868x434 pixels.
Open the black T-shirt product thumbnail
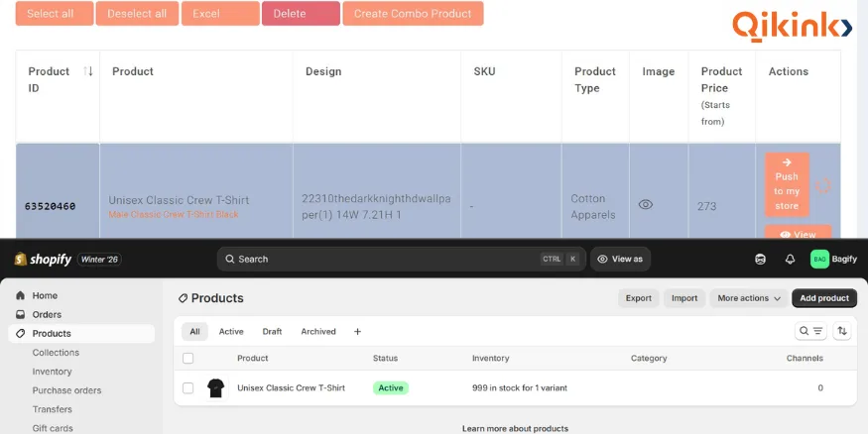pyautogui.click(x=216, y=388)
